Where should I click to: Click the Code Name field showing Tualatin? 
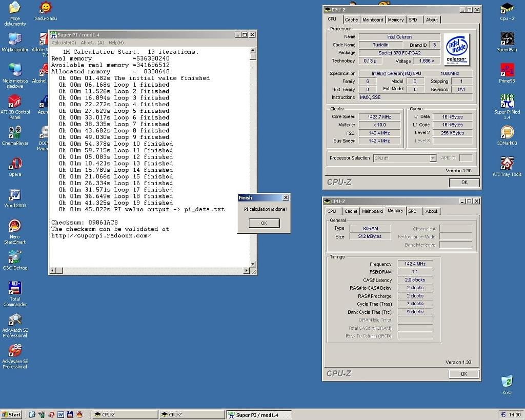[381, 45]
